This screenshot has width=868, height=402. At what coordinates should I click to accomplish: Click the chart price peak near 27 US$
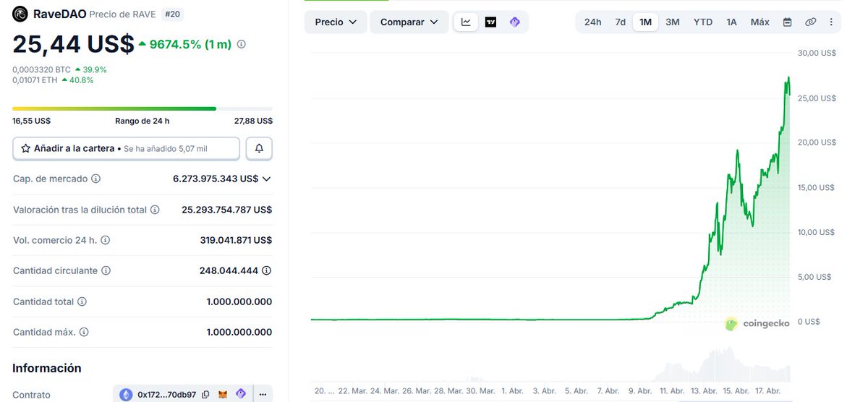788,78
